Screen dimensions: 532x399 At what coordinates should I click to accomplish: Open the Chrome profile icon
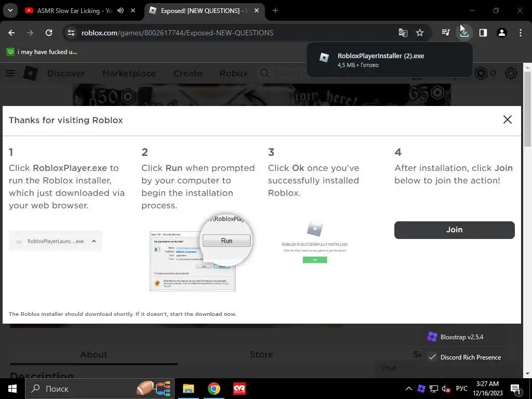pyautogui.click(x=502, y=33)
